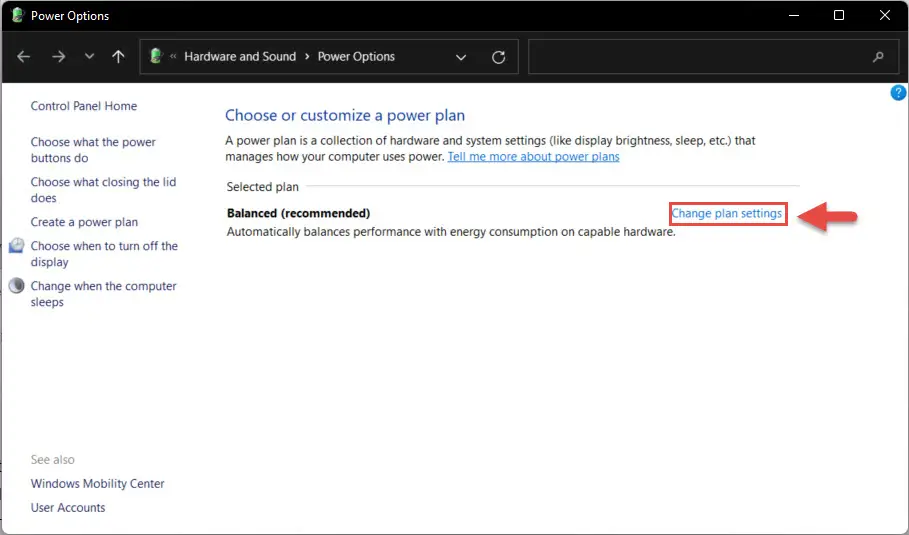The height and width of the screenshot is (535, 909).
Task: Open Windows Mobility Center link
Action: tap(97, 483)
